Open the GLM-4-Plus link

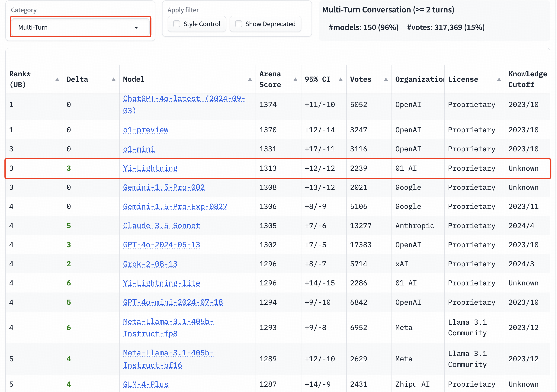[x=146, y=384]
